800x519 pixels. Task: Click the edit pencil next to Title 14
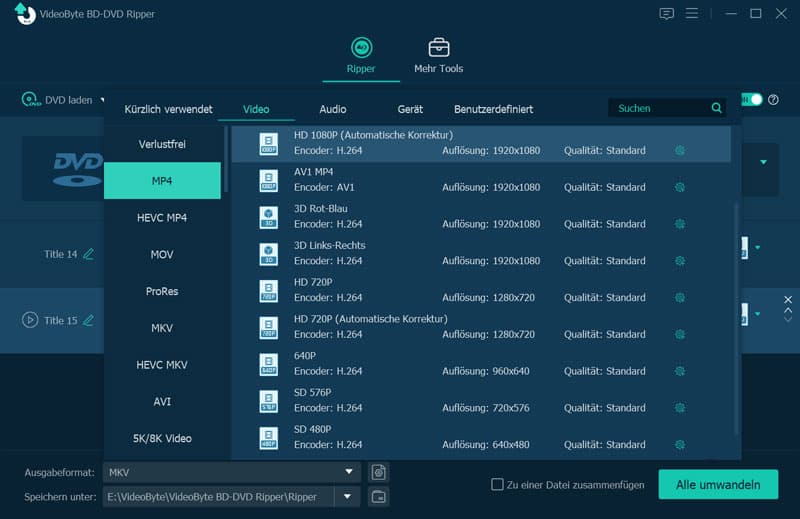[89, 254]
